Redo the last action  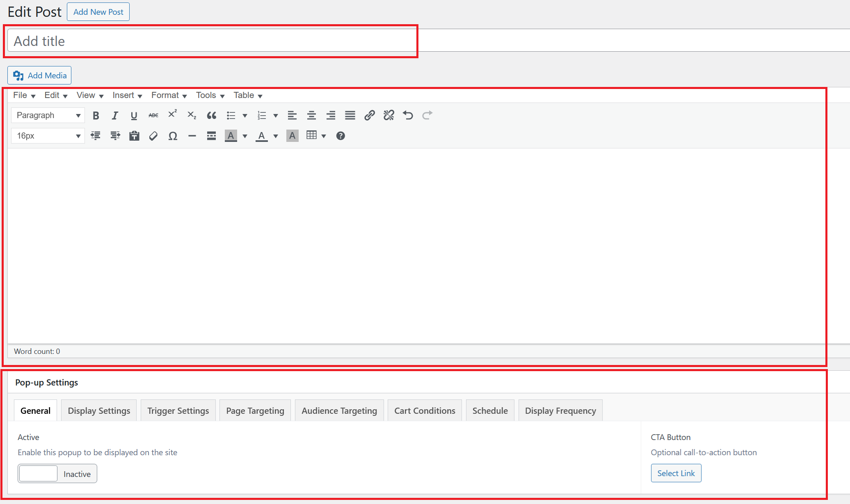coord(427,116)
